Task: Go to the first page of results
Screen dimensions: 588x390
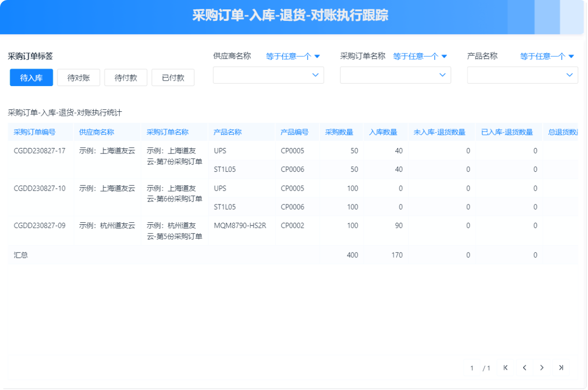Action: pos(505,368)
